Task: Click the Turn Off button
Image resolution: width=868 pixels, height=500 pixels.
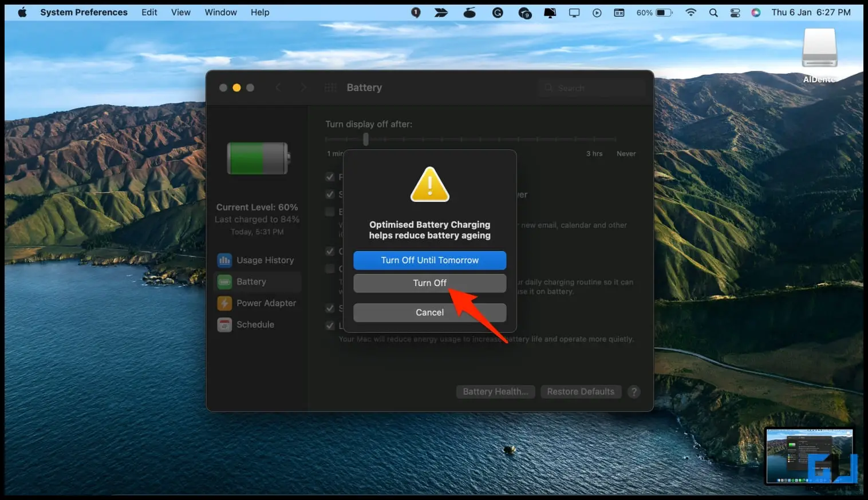Action: (x=430, y=283)
